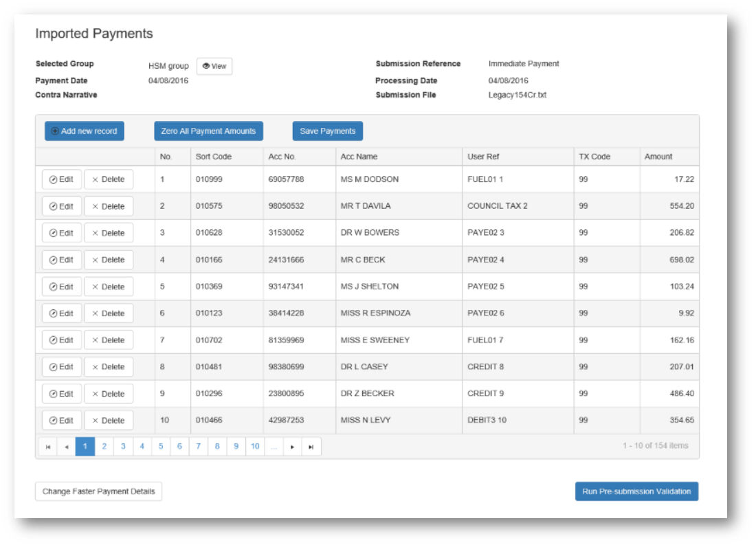Sort by the Acc Name column header

[359, 157]
